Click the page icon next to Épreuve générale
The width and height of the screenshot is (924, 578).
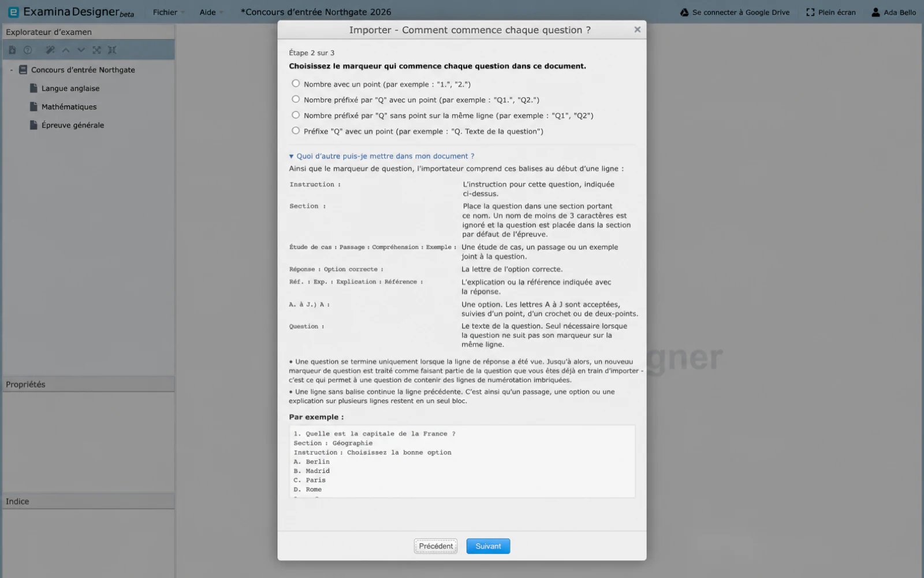click(x=33, y=125)
